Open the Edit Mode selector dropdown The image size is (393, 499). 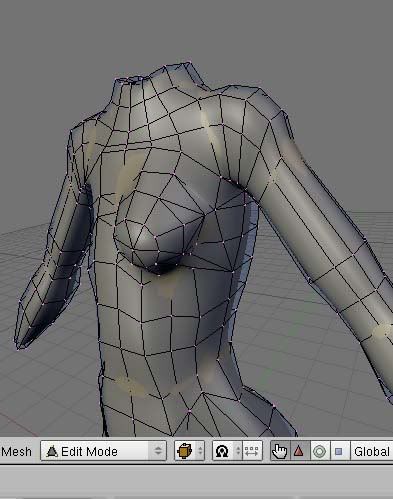click(103, 451)
